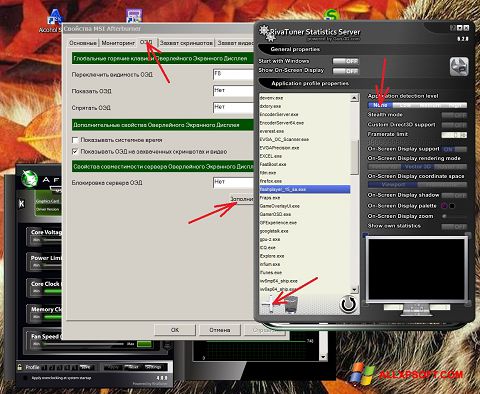This screenshot has height=394, width=480.
Task: Switch to the Основные tab
Action: [83, 43]
